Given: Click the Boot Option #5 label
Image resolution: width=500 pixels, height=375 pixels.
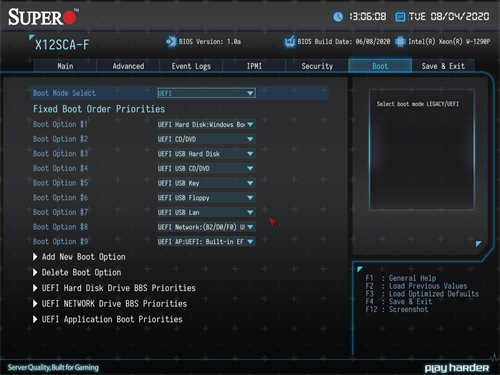Looking at the screenshot, I should pyautogui.click(x=60, y=183).
